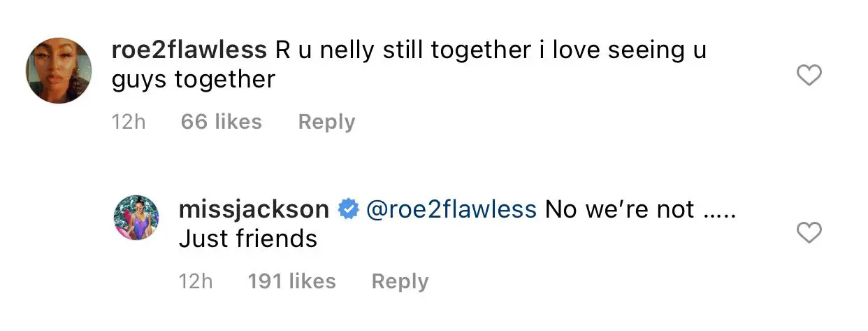Show who gave the 191 likes
The height and width of the screenshot is (331, 868).
point(291,281)
